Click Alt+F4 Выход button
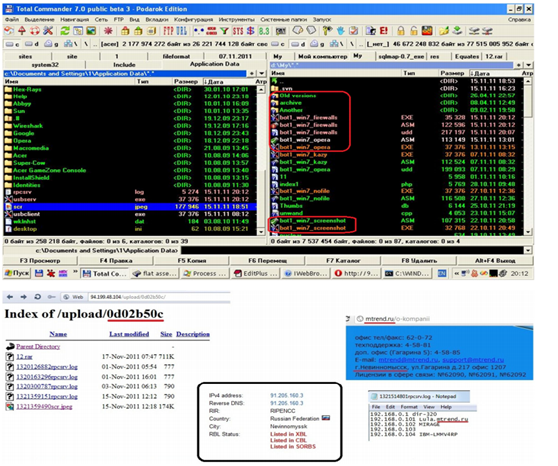The height and width of the screenshot is (466, 558). pos(495,261)
